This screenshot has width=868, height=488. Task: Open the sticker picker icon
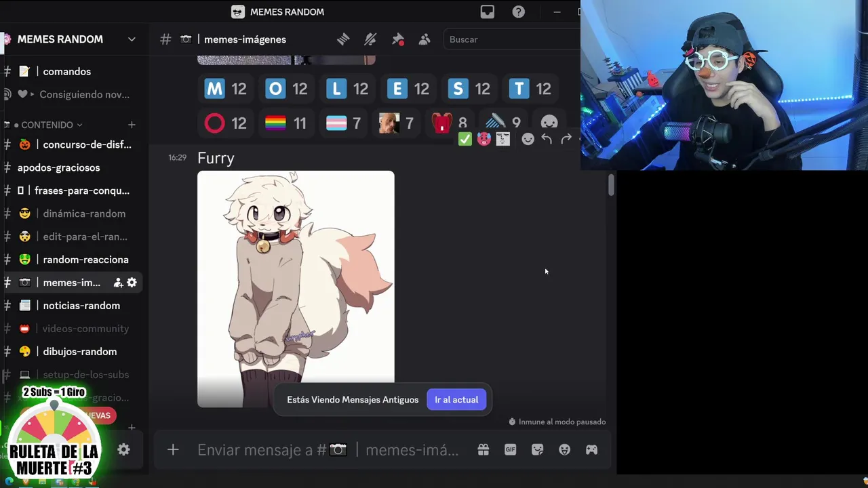537,449
